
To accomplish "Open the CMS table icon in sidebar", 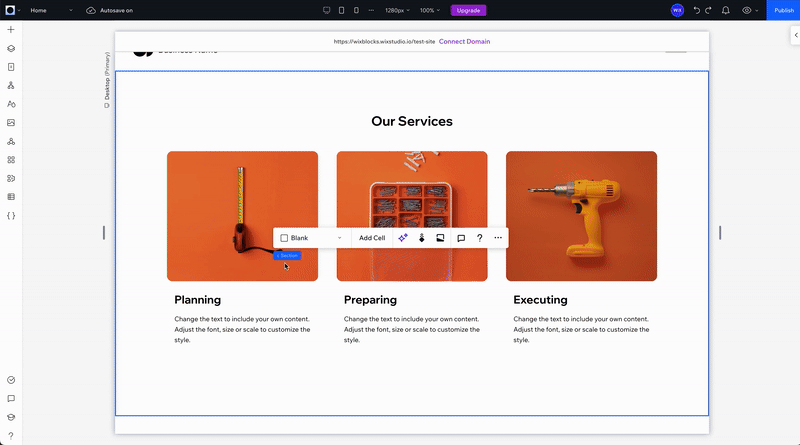I will click(11, 197).
